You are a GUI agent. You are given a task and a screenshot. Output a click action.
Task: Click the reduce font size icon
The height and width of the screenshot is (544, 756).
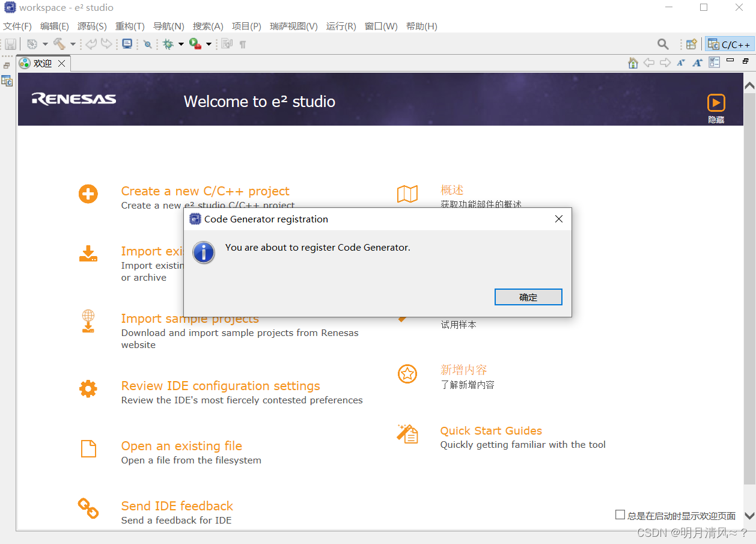coord(681,63)
